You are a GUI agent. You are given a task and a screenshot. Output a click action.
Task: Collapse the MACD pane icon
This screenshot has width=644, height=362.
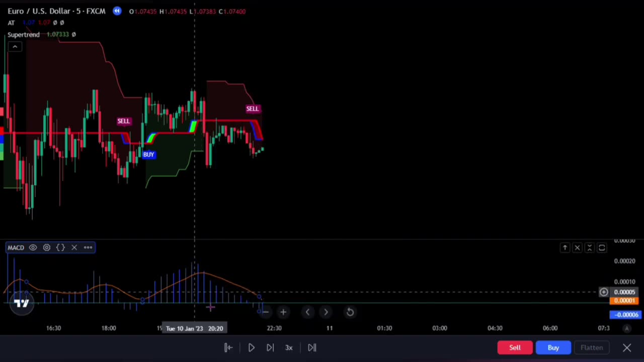click(x=589, y=247)
